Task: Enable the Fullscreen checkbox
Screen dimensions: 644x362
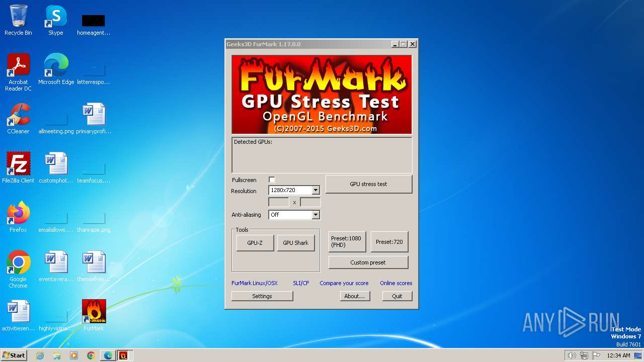Action: tap(272, 180)
